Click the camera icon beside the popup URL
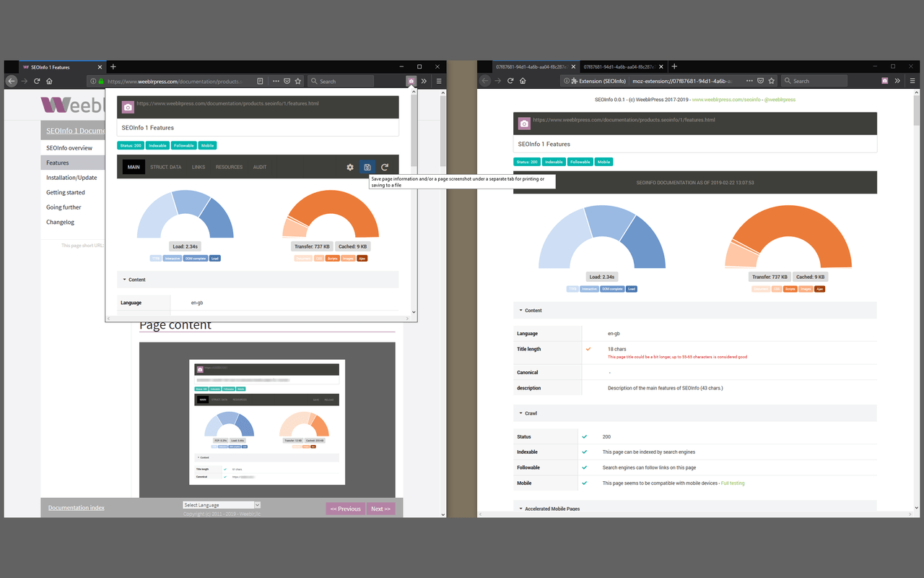The width and height of the screenshot is (924, 578). pyautogui.click(x=128, y=107)
